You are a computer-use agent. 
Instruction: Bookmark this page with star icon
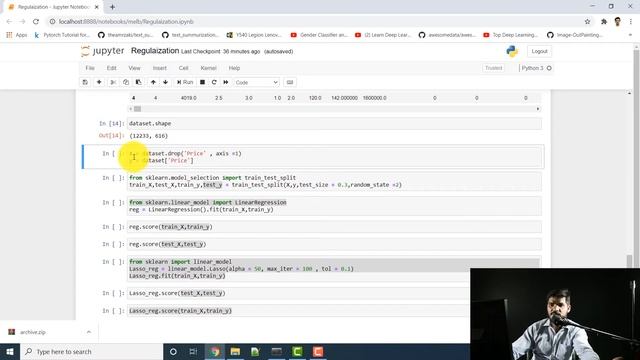click(587, 22)
